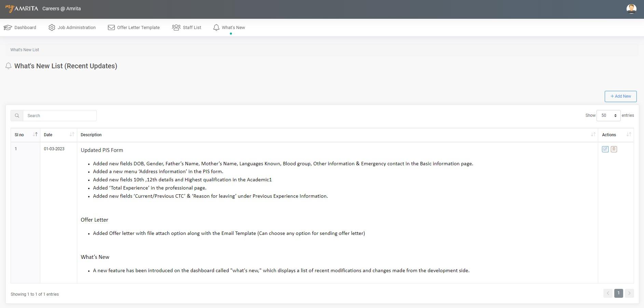Open Job Administration menu

coord(72,27)
